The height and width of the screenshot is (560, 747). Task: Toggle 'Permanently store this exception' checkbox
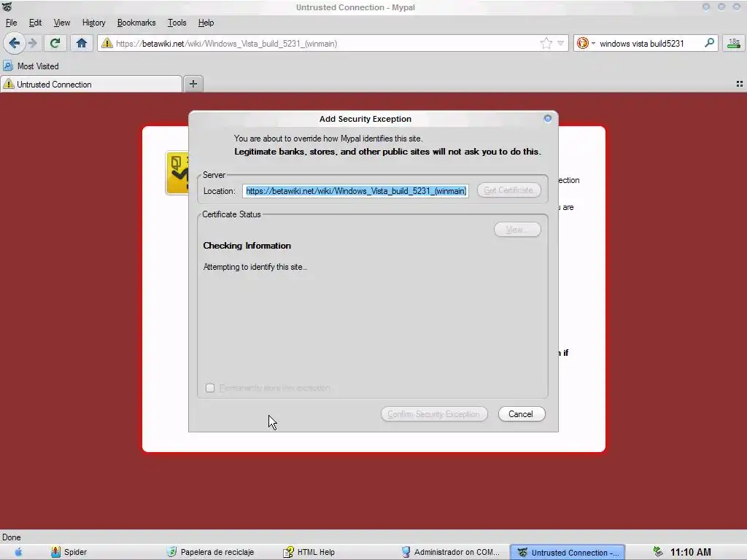click(210, 388)
